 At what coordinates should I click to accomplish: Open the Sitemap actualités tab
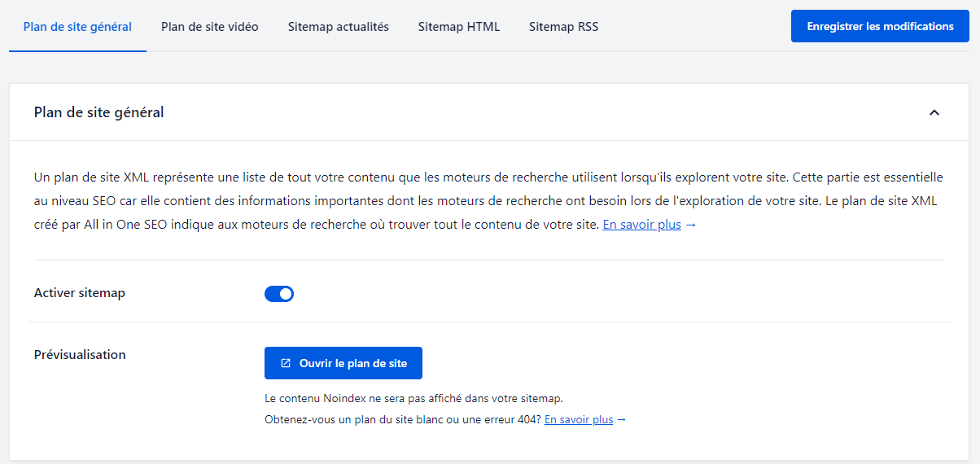pyautogui.click(x=338, y=27)
